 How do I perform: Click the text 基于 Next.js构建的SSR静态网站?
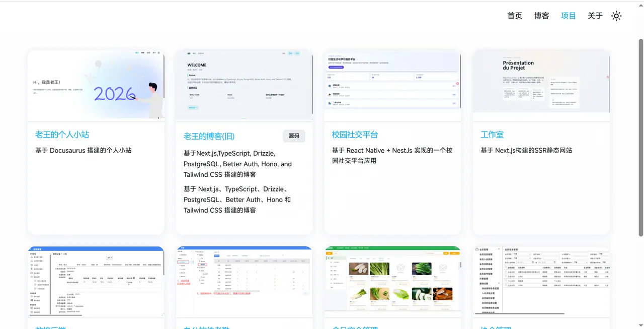click(526, 150)
